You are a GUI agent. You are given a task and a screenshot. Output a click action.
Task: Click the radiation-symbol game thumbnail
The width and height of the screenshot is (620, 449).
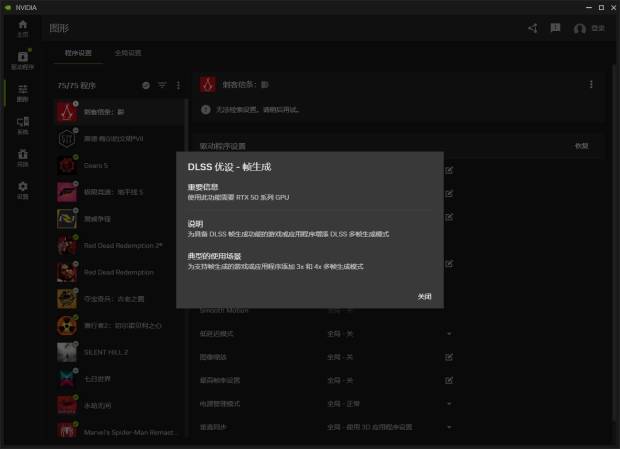click(x=67, y=326)
